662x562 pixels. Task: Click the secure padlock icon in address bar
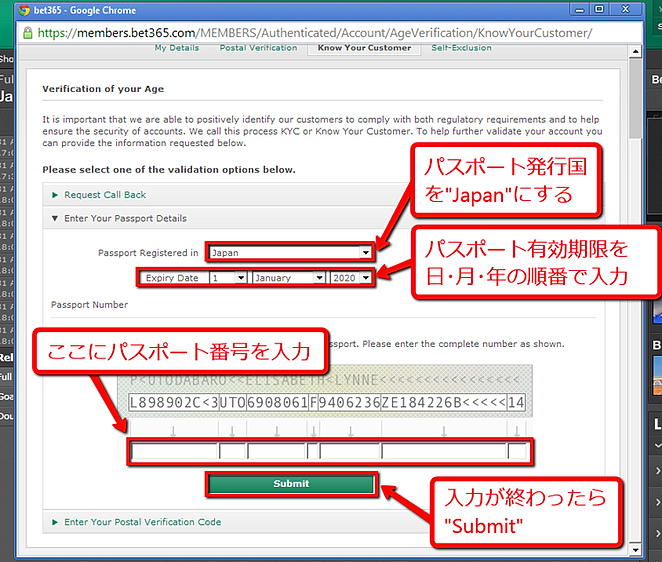tap(27, 33)
